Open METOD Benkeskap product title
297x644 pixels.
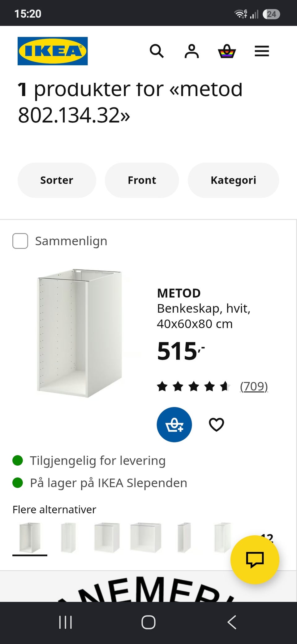[204, 308]
